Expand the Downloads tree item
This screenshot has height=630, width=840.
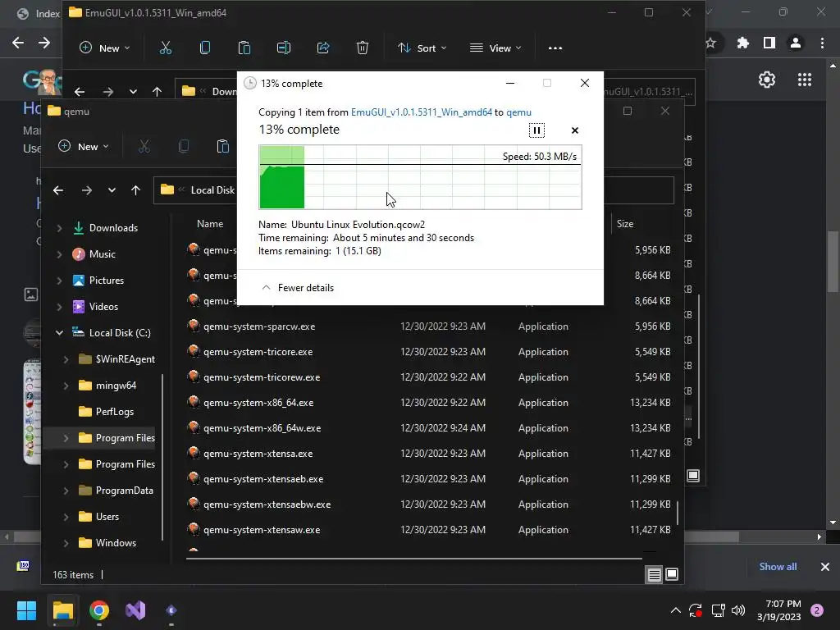59,228
